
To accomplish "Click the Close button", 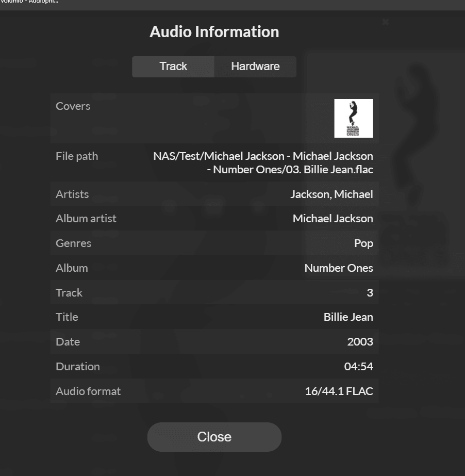I will pyautogui.click(x=214, y=437).
